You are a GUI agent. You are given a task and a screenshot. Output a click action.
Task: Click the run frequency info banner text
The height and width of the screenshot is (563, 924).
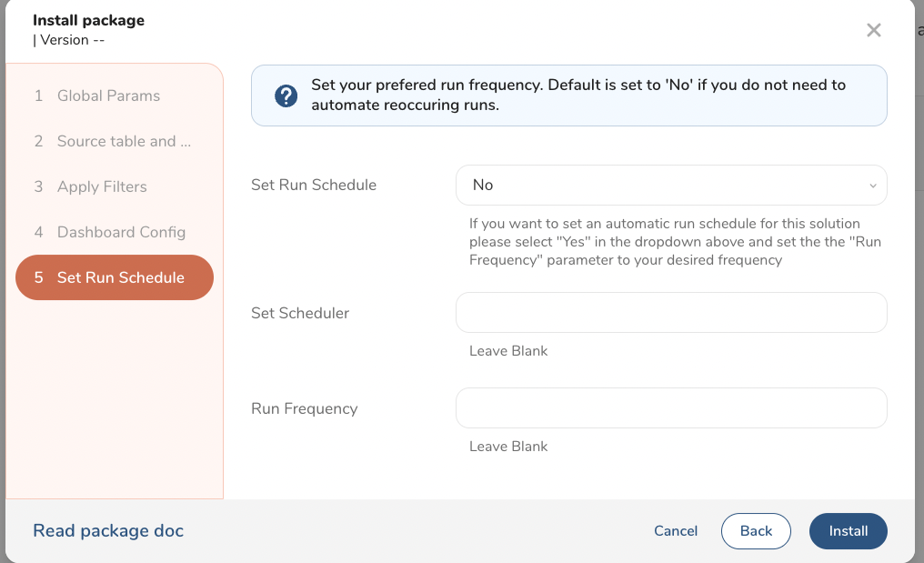tap(578, 95)
